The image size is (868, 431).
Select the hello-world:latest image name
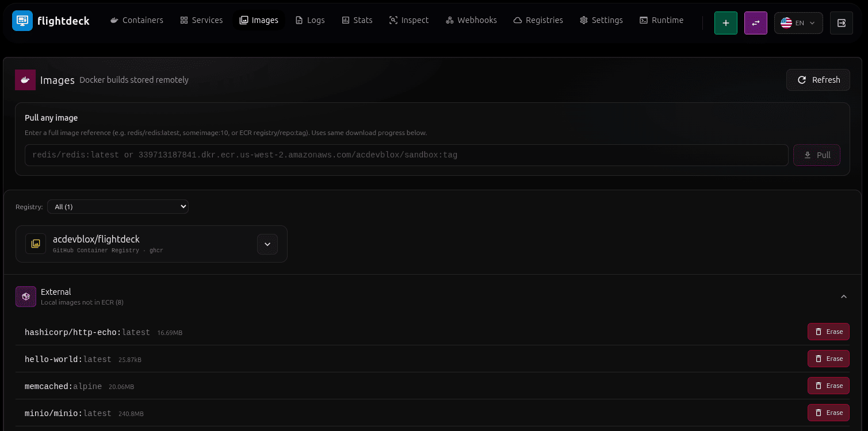(68, 359)
